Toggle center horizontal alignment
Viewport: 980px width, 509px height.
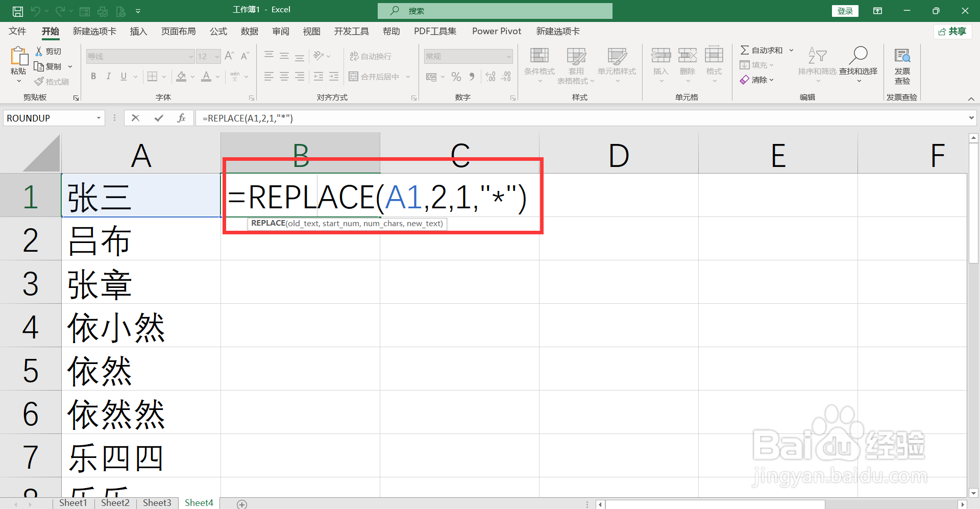coord(284,77)
